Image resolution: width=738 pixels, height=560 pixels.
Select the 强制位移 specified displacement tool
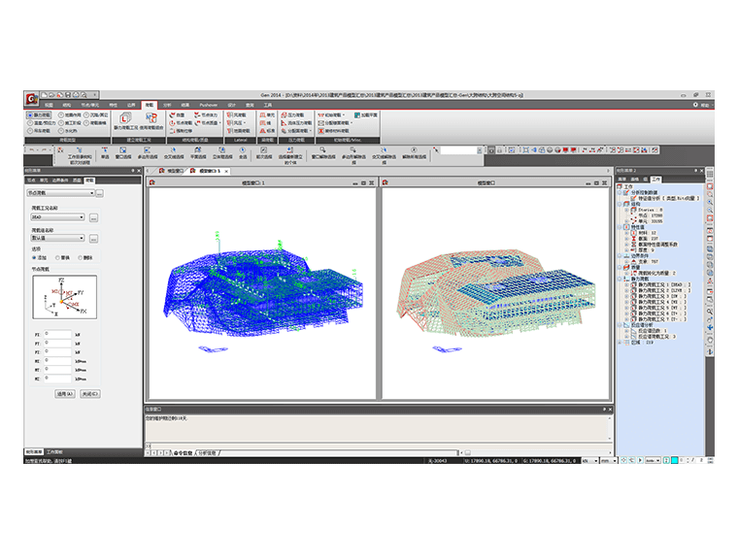[x=181, y=131]
